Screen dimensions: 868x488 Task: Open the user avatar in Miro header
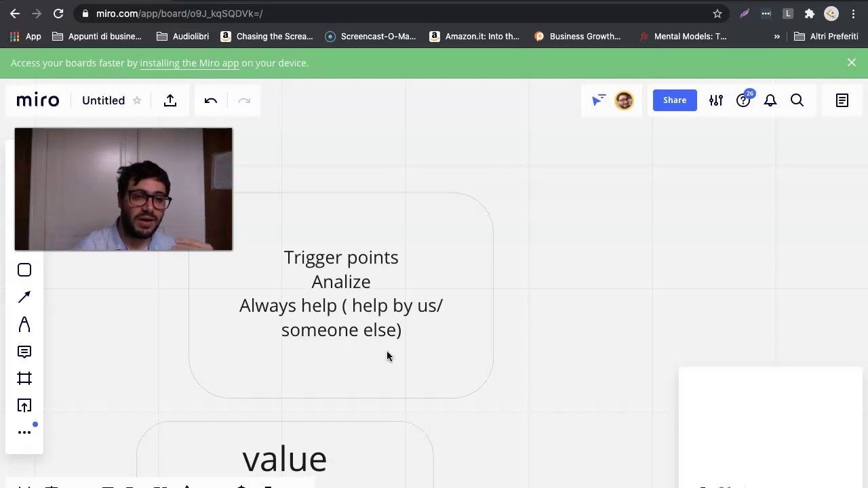[x=624, y=100]
